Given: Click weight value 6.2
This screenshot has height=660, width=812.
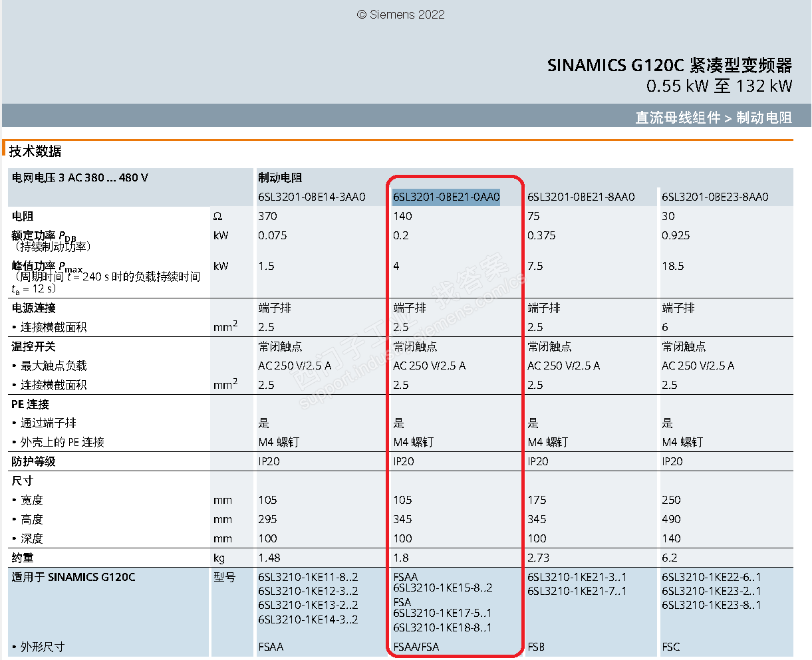Looking at the screenshot, I should click(x=669, y=558).
